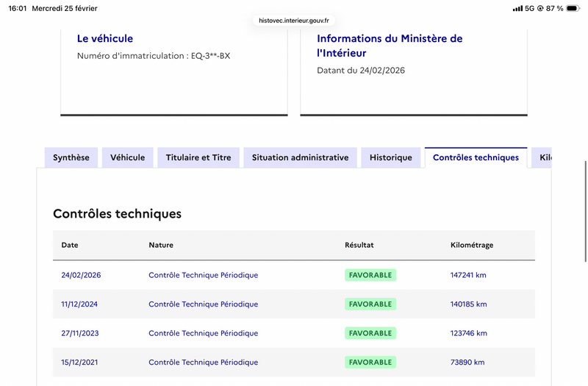Go to the Situation administrative tab
The width and height of the screenshot is (588, 386).
pyautogui.click(x=300, y=157)
